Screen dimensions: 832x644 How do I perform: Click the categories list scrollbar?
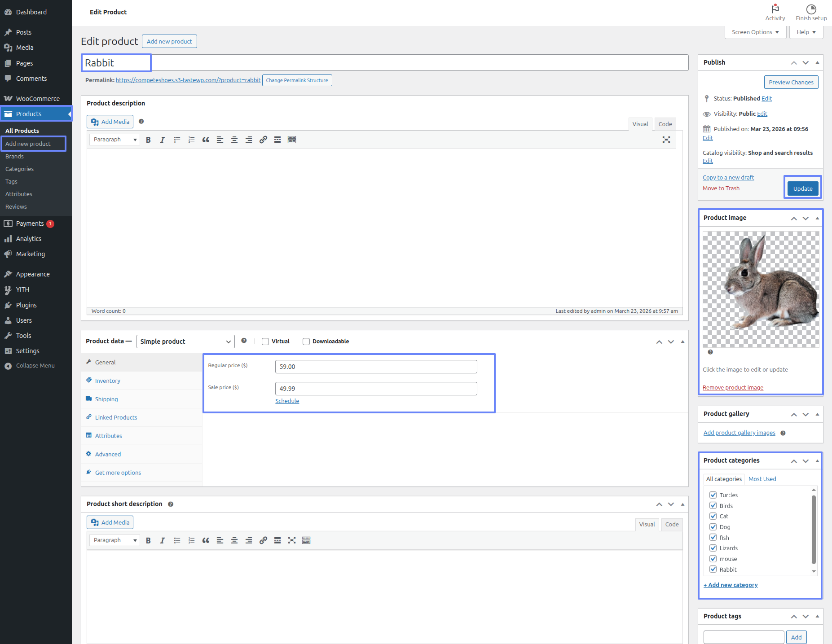pos(814,530)
